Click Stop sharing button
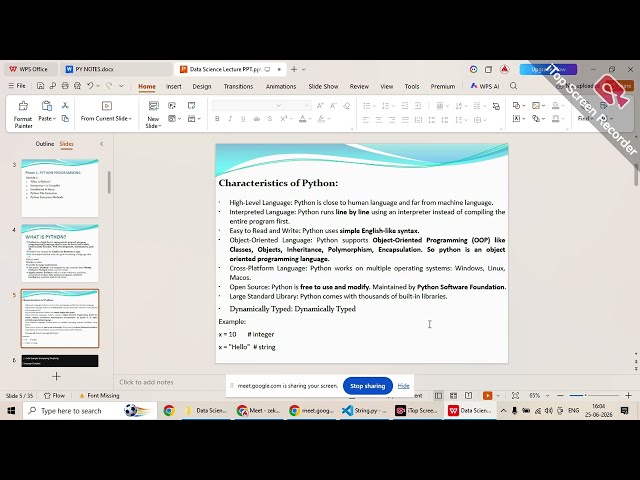Image resolution: width=640 pixels, height=480 pixels. pos(367,386)
